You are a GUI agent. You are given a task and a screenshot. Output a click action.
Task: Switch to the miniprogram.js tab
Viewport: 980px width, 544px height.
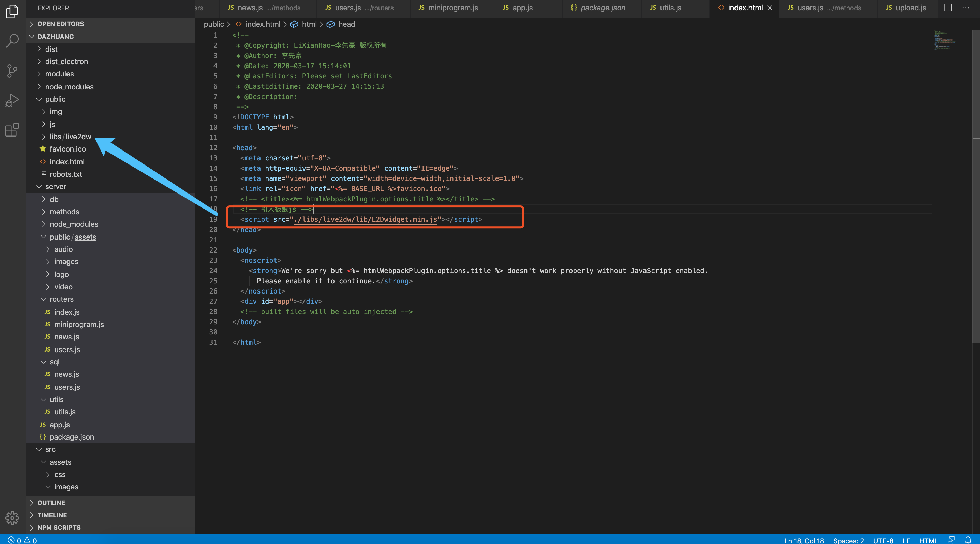(x=453, y=8)
